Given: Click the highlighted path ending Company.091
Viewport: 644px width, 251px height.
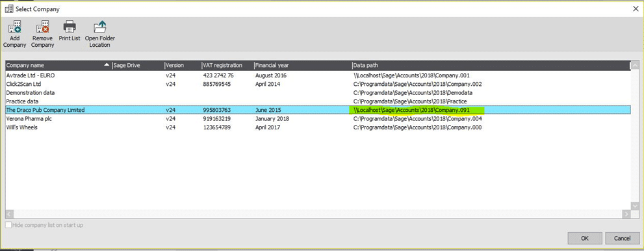Looking at the screenshot, I should coord(411,110).
